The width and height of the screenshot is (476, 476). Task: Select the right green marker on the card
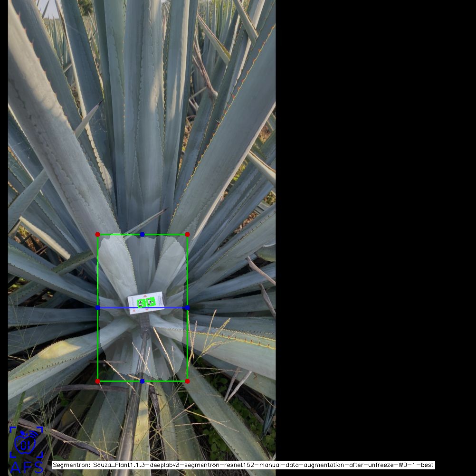click(x=151, y=301)
